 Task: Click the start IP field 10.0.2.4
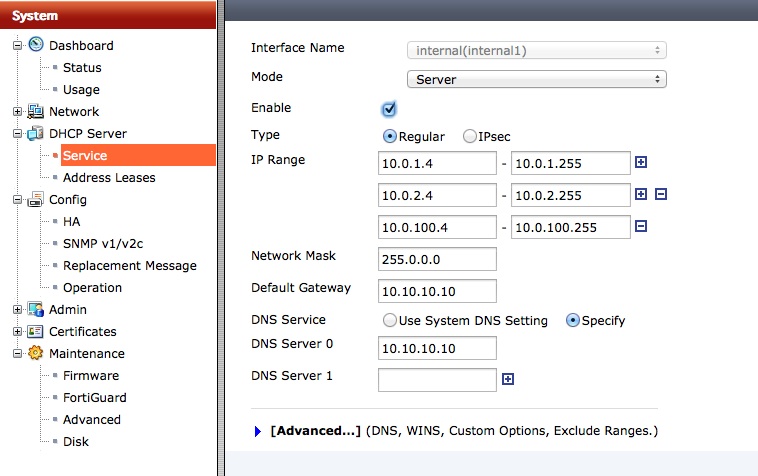[437, 195]
